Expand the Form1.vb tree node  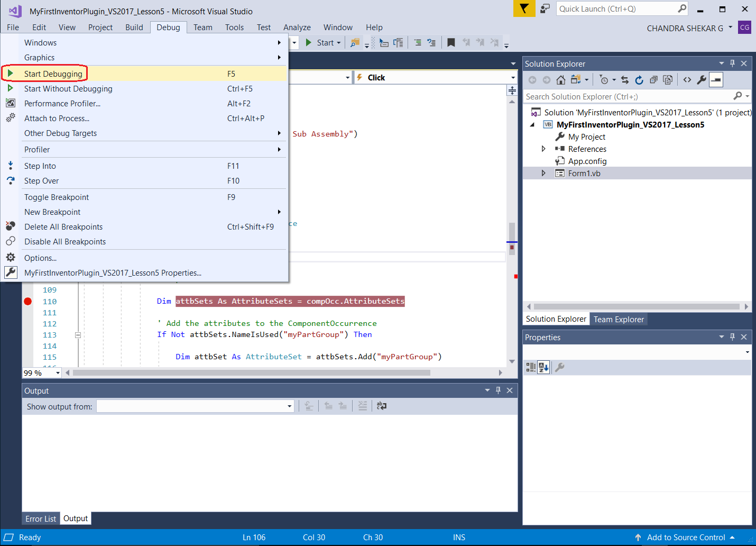click(x=543, y=174)
